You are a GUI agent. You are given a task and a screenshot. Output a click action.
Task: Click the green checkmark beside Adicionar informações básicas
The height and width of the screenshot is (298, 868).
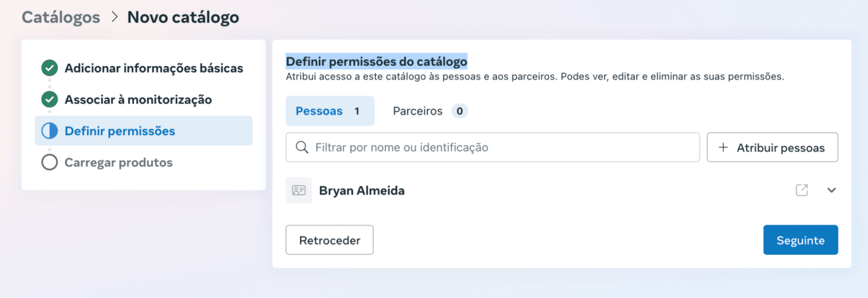pos(49,68)
